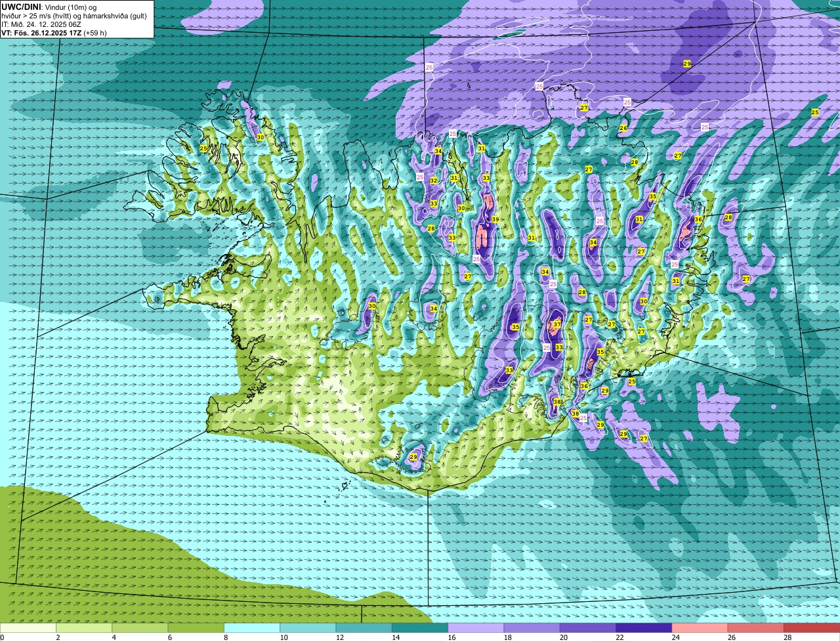Select the line starting "hviður > 25 m/s"
Image resolution: width=840 pixels, height=642 pixels.
click(x=74, y=15)
